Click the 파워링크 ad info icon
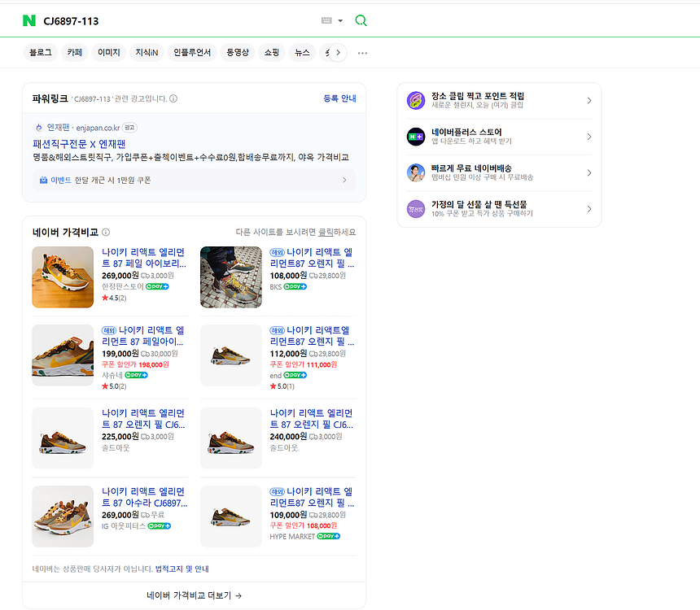The width and height of the screenshot is (700, 610). point(173,98)
